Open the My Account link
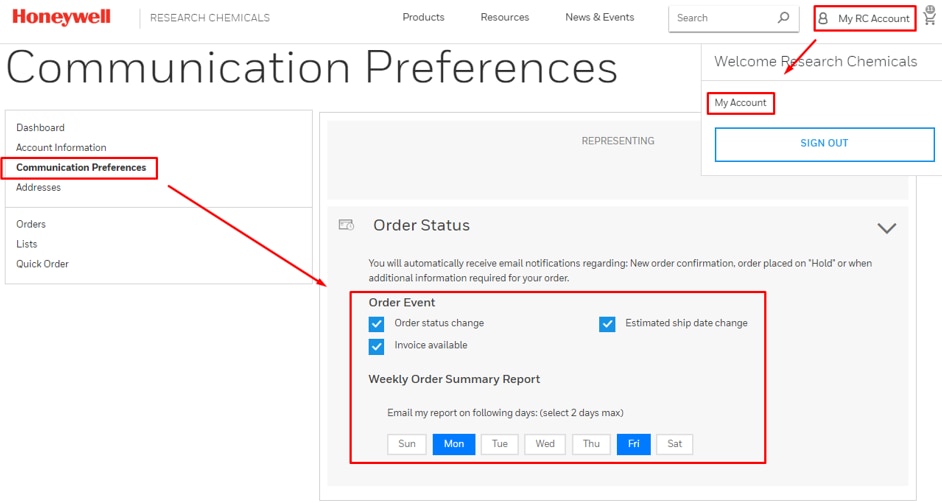The image size is (942, 503). coord(740,103)
